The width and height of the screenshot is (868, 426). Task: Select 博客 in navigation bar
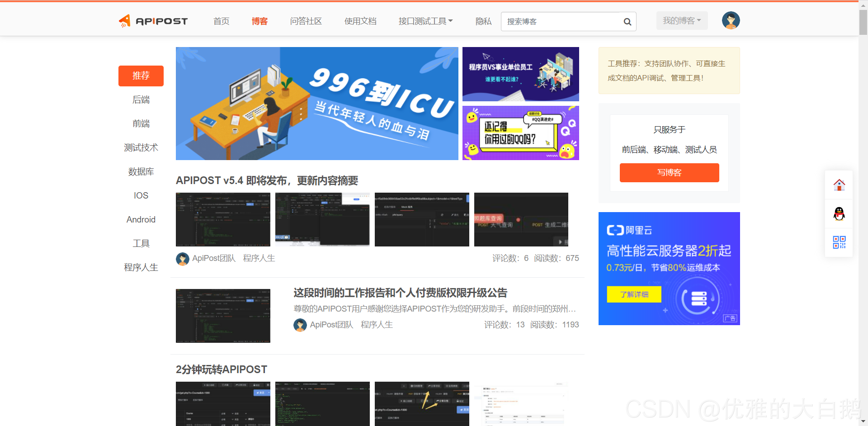click(260, 21)
